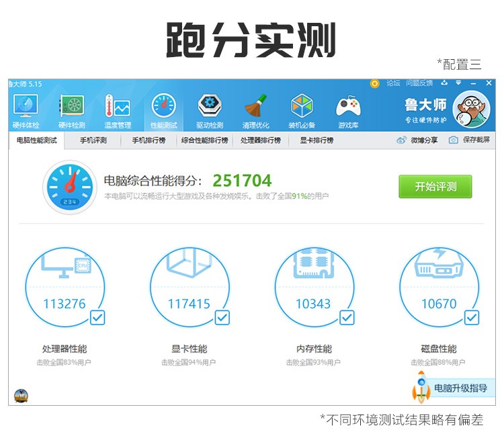Click the 磁盘性能 label

click(x=439, y=349)
